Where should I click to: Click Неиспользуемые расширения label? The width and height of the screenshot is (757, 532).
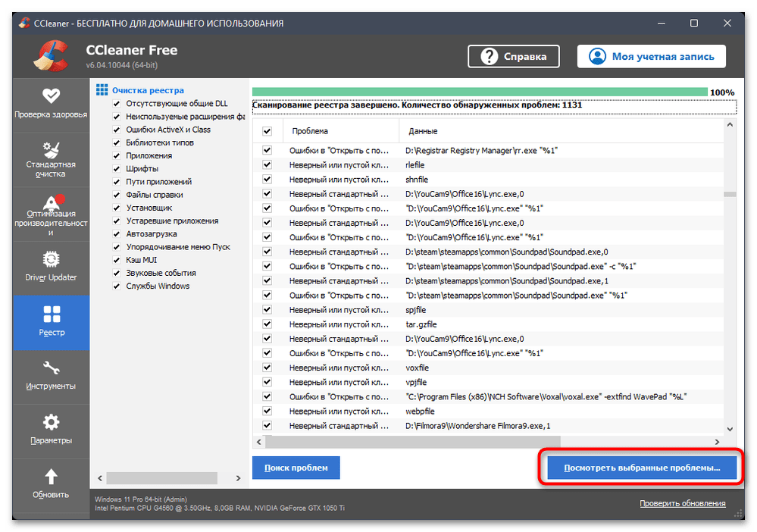coord(186,117)
